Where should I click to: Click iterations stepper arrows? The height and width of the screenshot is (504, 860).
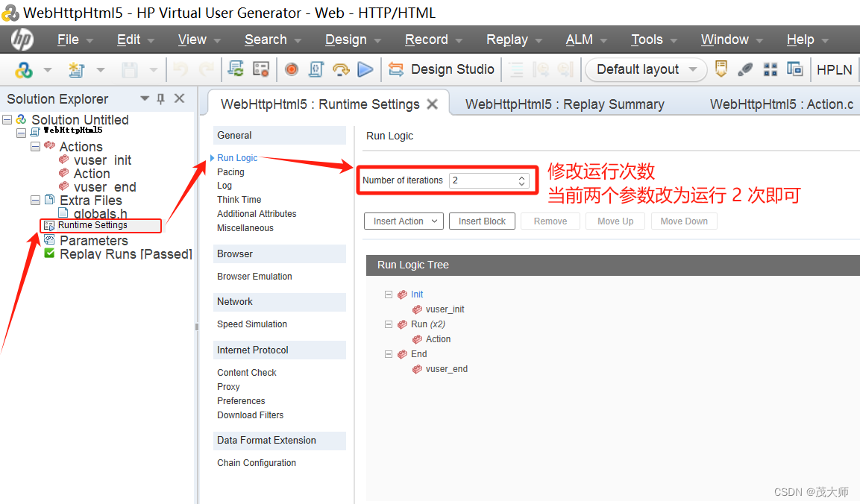coord(521,180)
